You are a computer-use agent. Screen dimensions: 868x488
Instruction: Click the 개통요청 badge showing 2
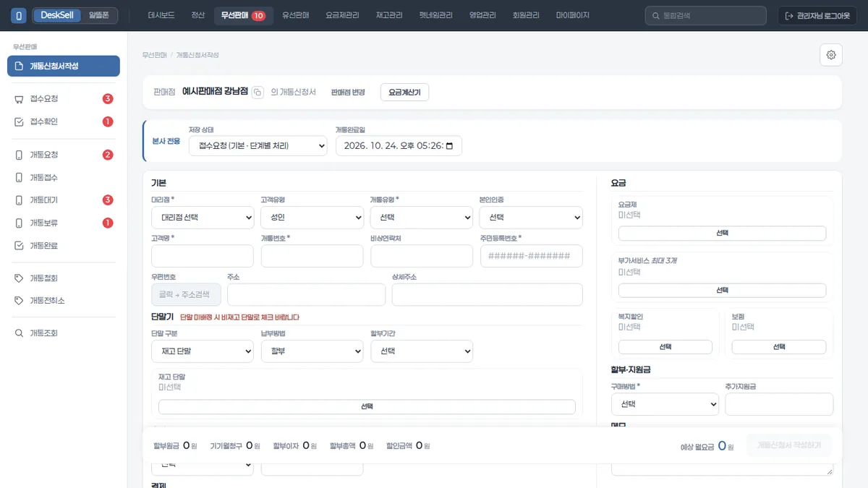coord(108,155)
